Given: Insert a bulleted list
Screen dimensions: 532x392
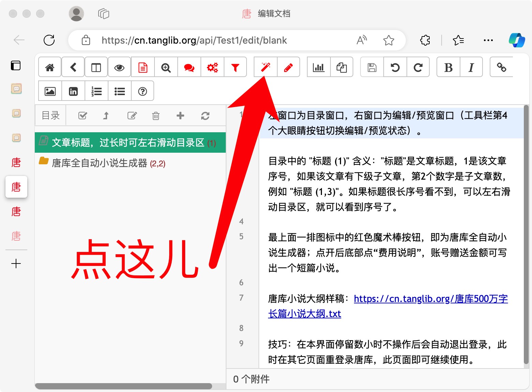Looking at the screenshot, I should tap(119, 91).
